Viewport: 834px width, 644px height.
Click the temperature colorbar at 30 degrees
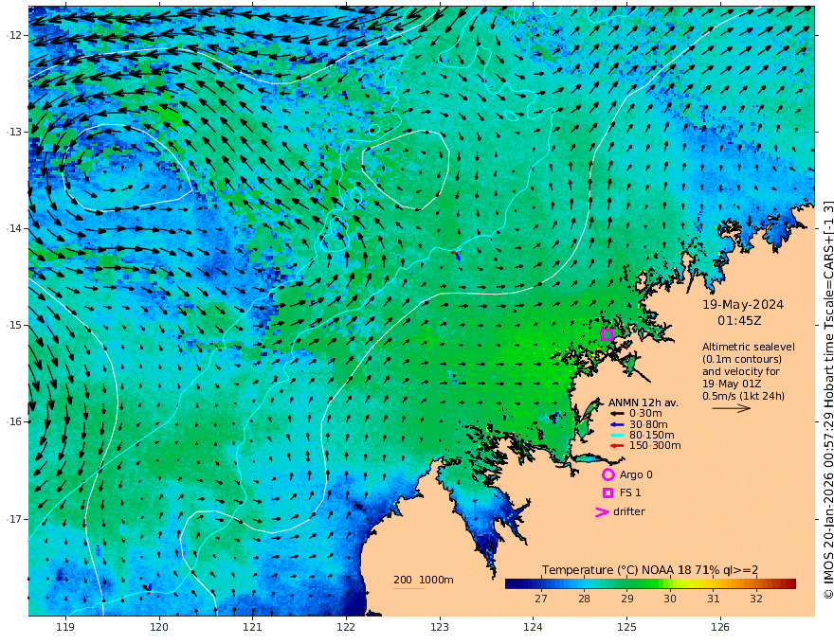[670, 583]
